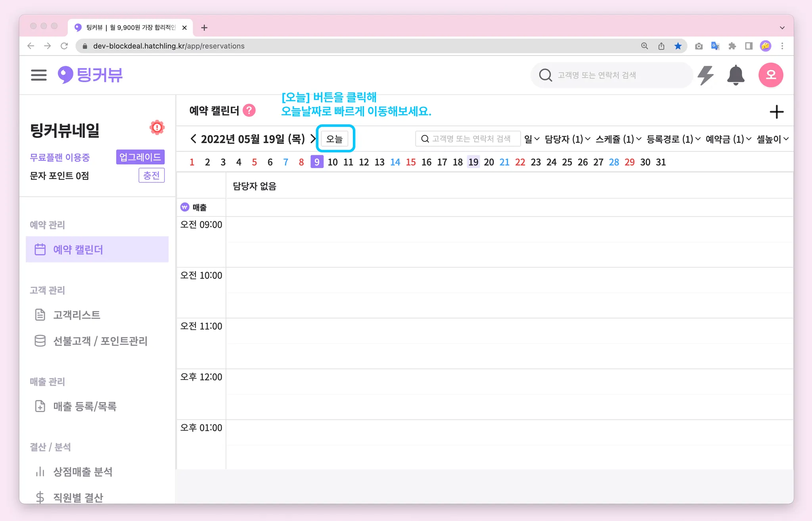The width and height of the screenshot is (812, 521).
Task: Bookmark page with the star icon
Action: [678, 46]
